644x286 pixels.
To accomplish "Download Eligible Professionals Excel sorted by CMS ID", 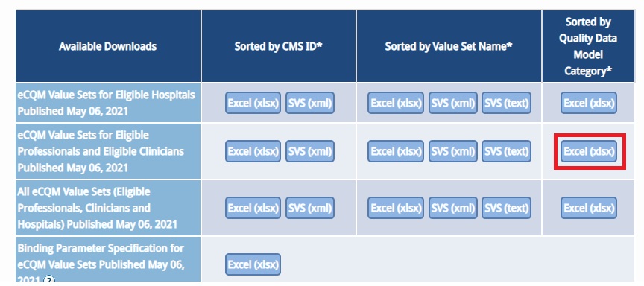I will point(253,151).
